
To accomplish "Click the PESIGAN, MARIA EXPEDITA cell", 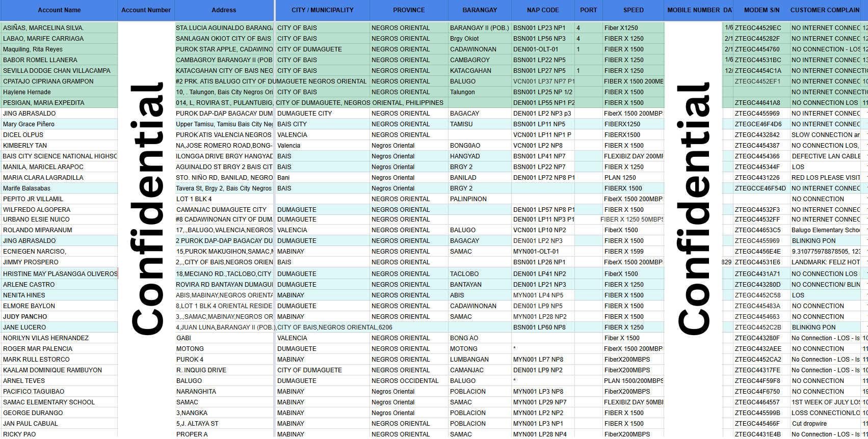I will [59, 103].
